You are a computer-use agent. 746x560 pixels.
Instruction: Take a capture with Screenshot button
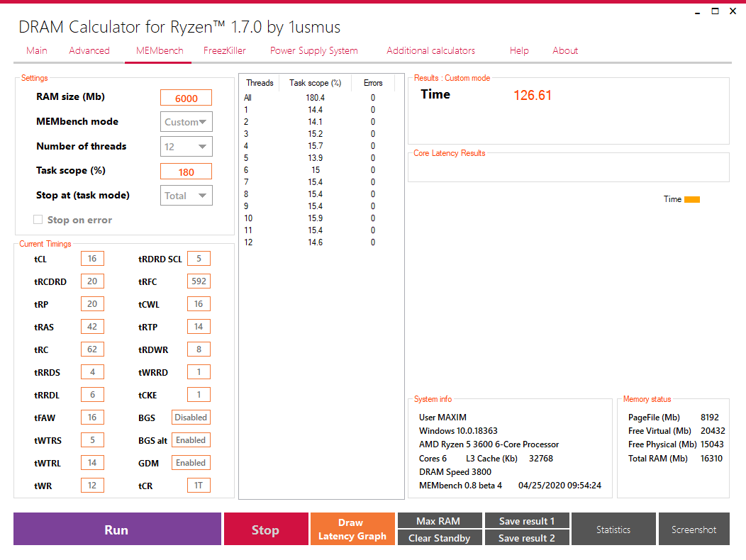694,529
